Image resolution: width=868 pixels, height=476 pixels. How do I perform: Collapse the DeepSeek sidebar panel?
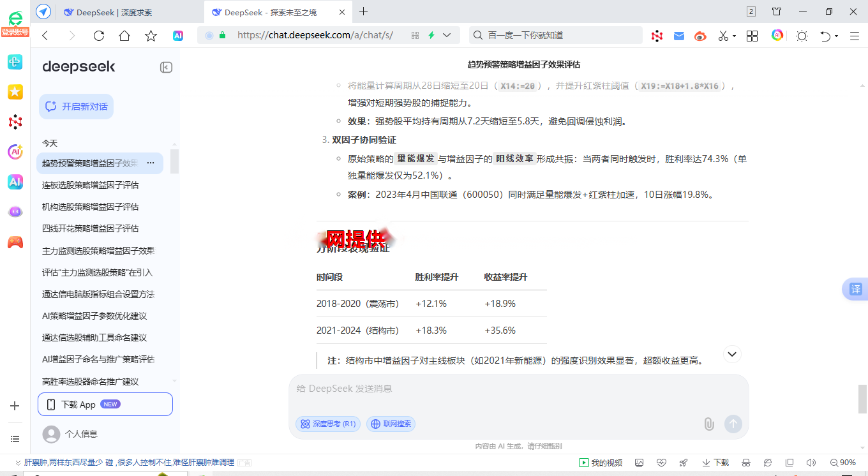point(166,68)
